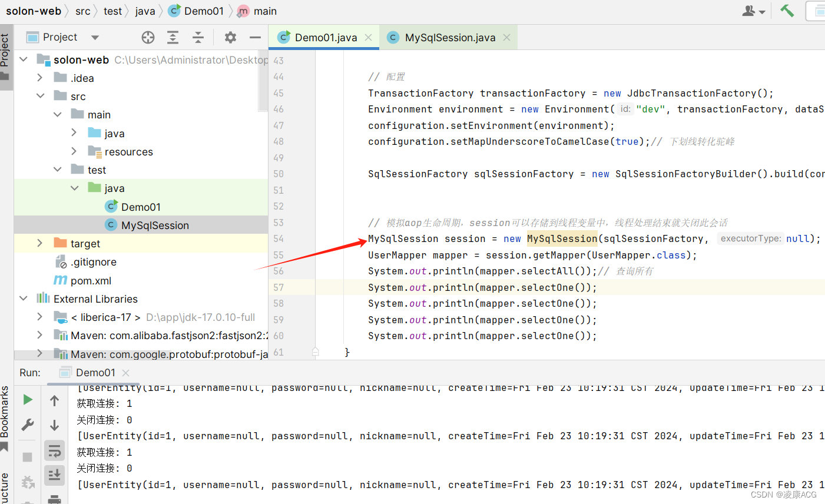Click JdbcTransactionFactory on line 45

[692, 93]
